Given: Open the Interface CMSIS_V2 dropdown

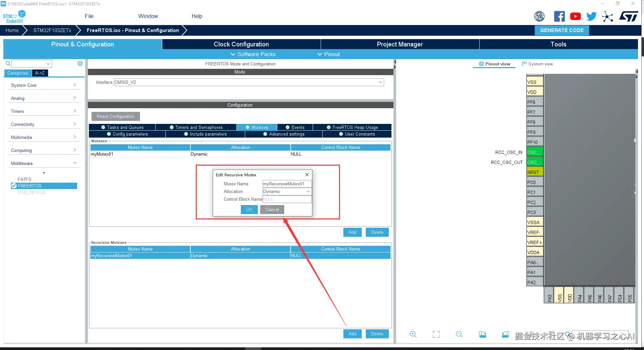Looking at the screenshot, I should (249, 82).
